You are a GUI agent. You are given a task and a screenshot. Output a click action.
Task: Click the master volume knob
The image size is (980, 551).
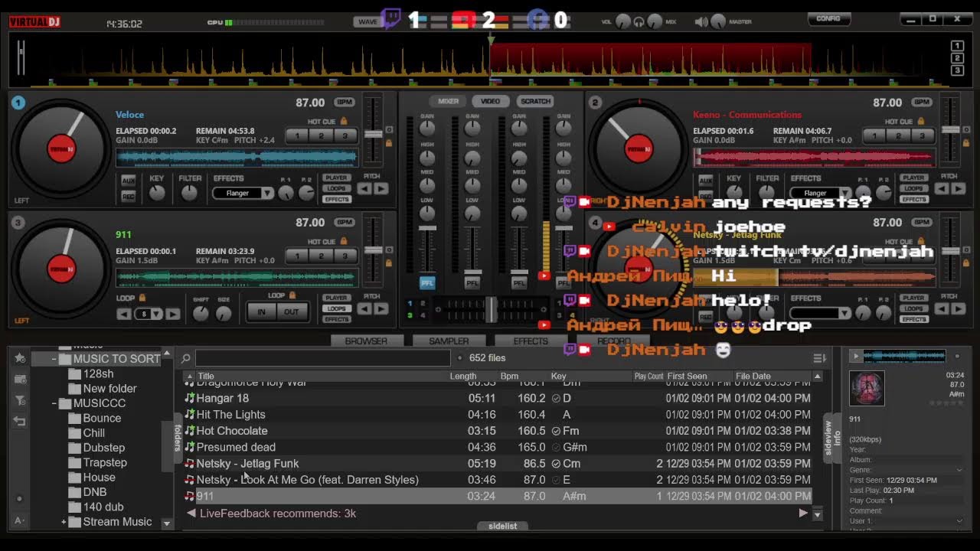[x=720, y=22]
